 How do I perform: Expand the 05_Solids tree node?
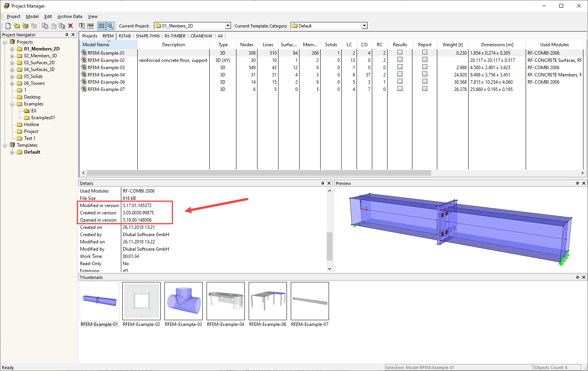pyautogui.click(x=12, y=76)
